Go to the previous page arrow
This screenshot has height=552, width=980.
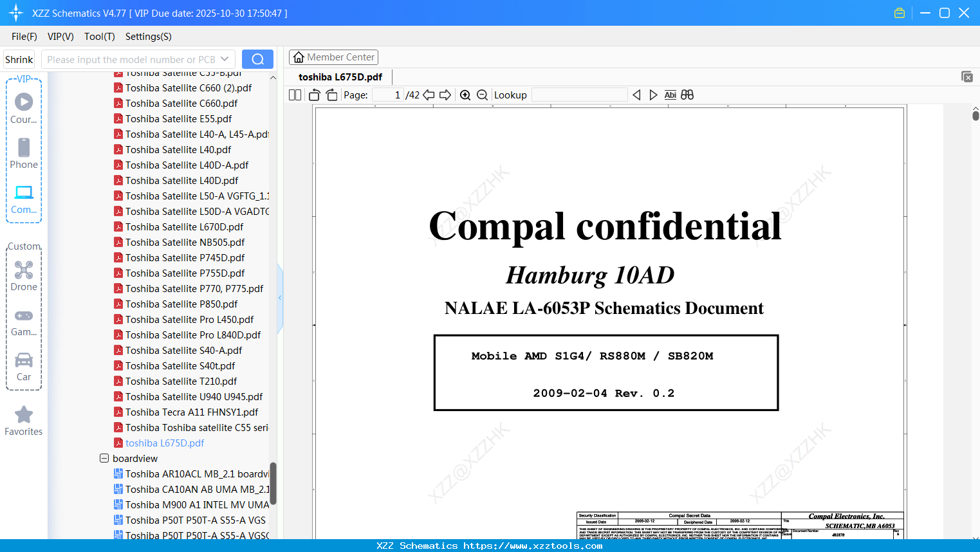pos(429,95)
